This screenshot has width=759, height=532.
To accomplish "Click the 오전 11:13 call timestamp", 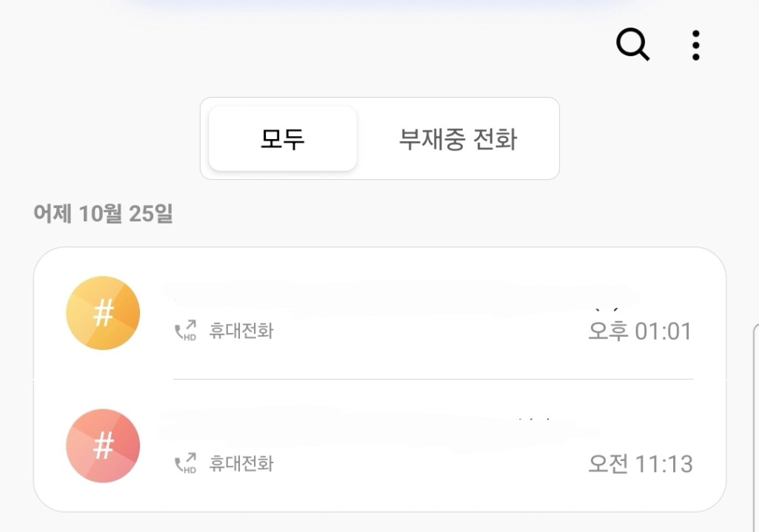I will pyautogui.click(x=640, y=464).
